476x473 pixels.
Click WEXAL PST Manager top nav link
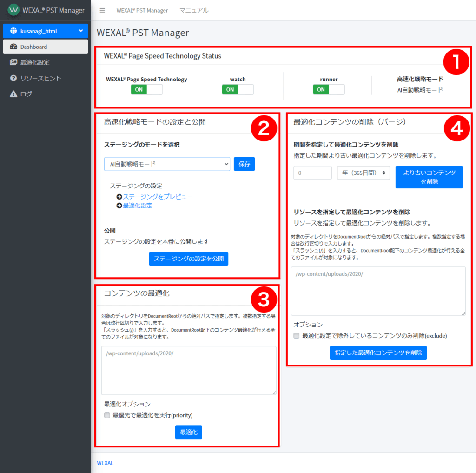coord(142,10)
